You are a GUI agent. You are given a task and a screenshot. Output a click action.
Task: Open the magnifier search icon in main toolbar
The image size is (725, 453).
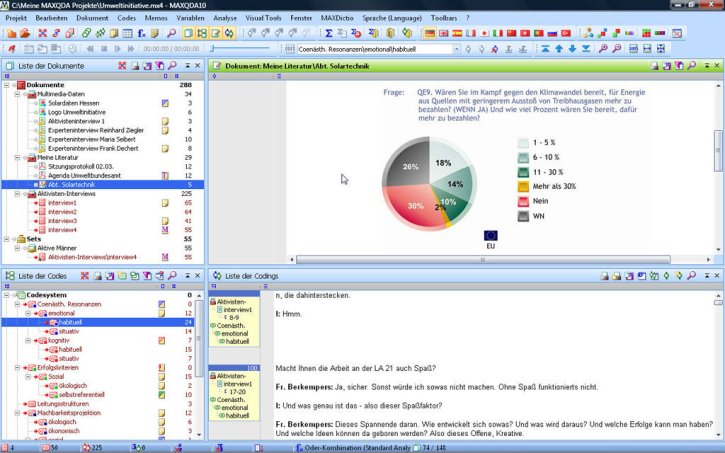point(172,33)
